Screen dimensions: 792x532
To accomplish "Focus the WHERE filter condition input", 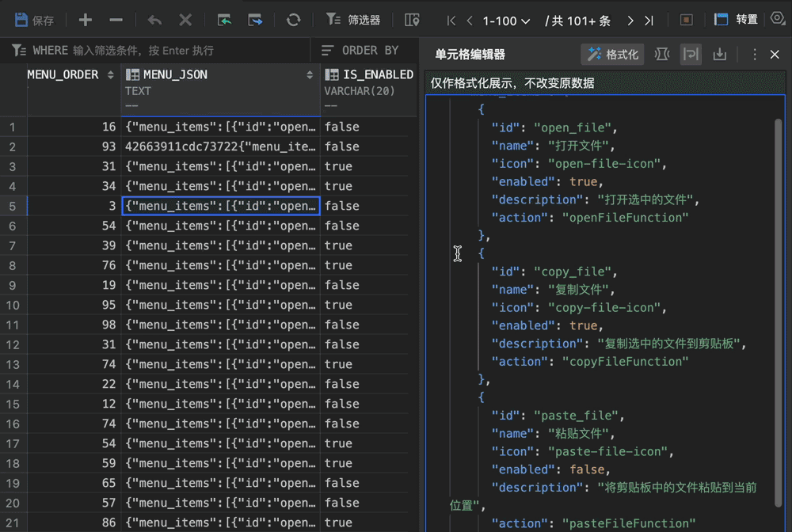I will click(x=143, y=51).
